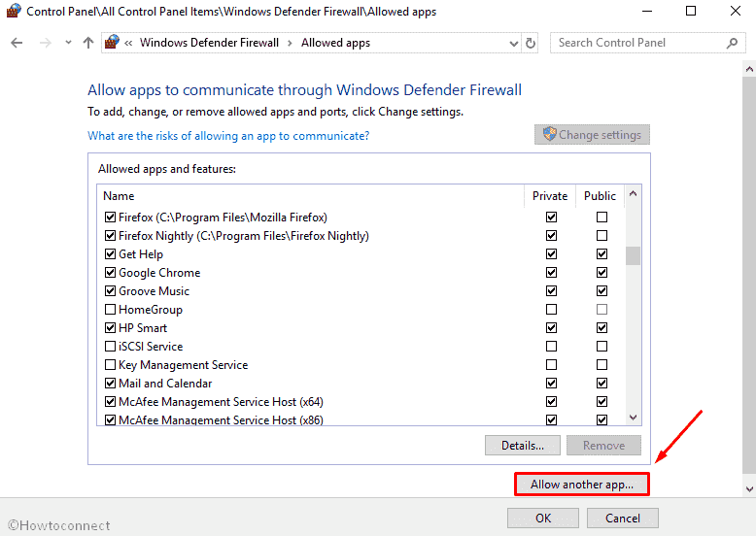756x536 pixels.
Task: Toggle HP Smart app checkbox
Action: 111,328
